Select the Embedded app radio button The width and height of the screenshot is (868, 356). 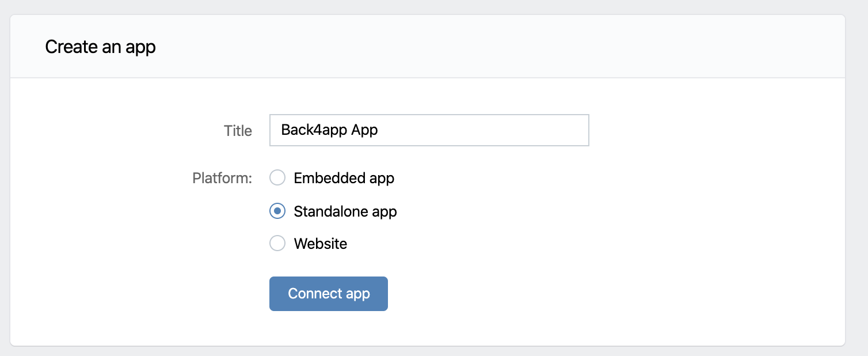coord(277,178)
